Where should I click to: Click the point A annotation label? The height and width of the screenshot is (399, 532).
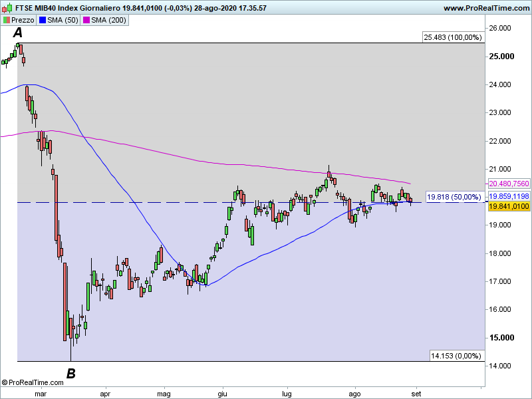point(18,33)
